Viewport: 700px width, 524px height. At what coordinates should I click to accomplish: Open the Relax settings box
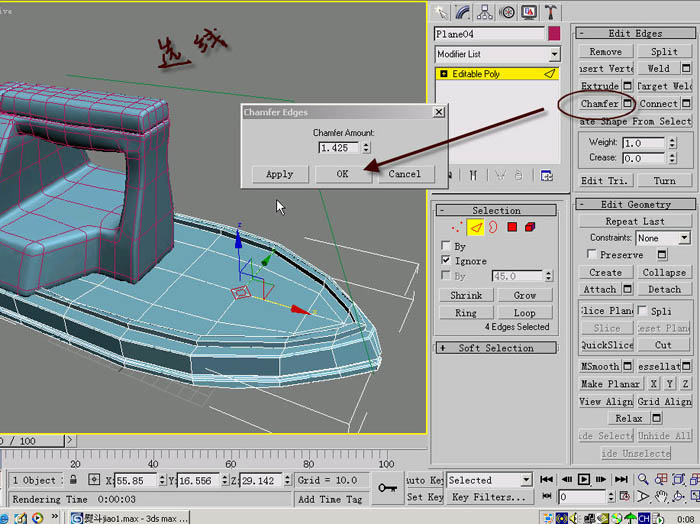tap(656, 418)
